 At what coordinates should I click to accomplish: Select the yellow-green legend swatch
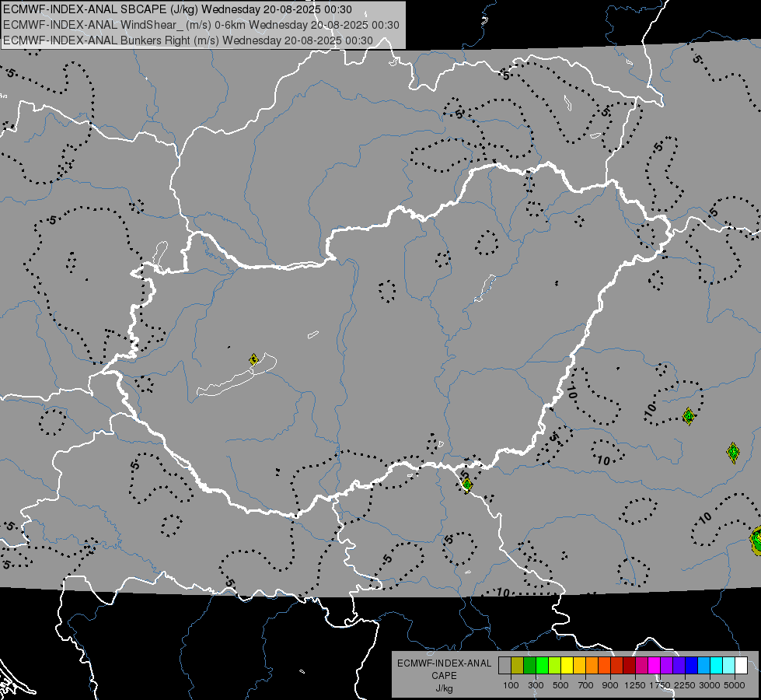pyautogui.click(x=554, y=665)
